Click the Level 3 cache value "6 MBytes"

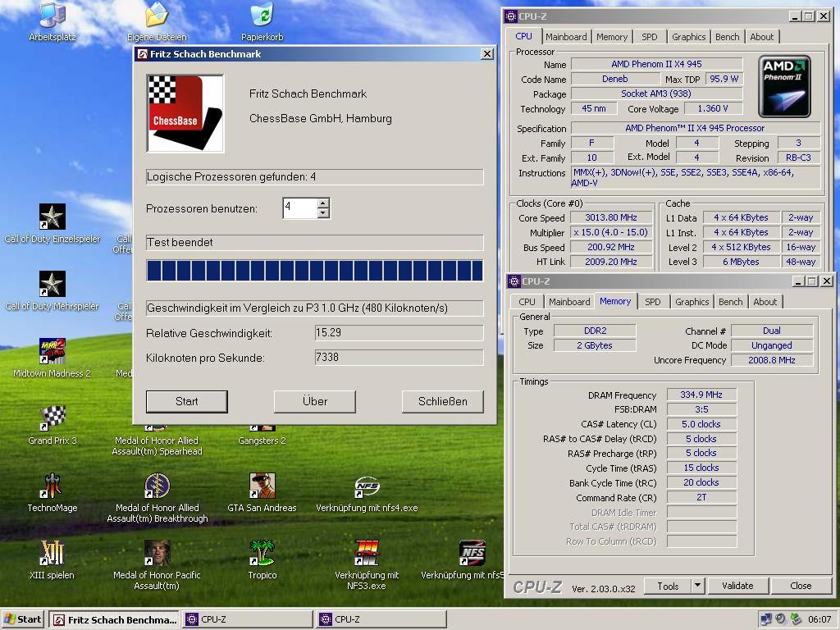point(741,262)
